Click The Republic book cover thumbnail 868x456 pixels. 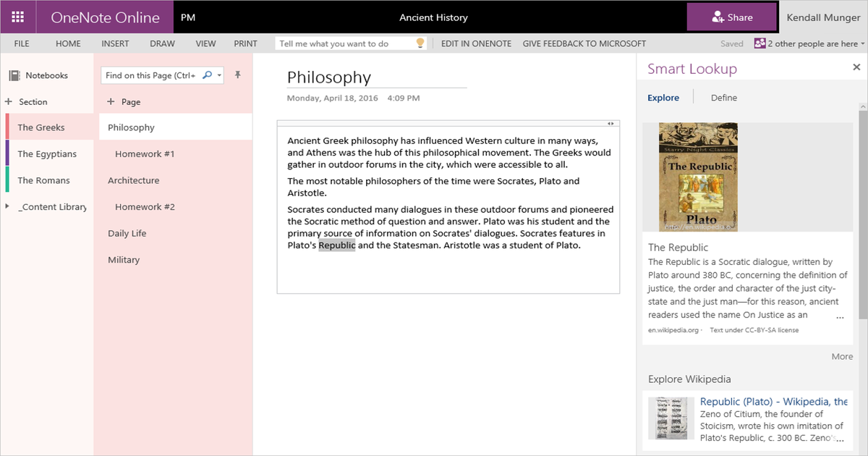(697, 177)
